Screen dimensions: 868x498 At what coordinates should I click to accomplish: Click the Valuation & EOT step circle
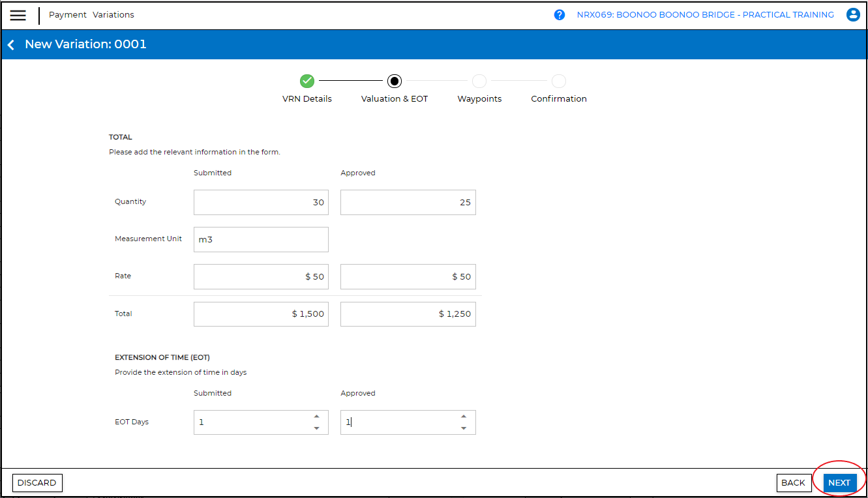click(394, 81)
